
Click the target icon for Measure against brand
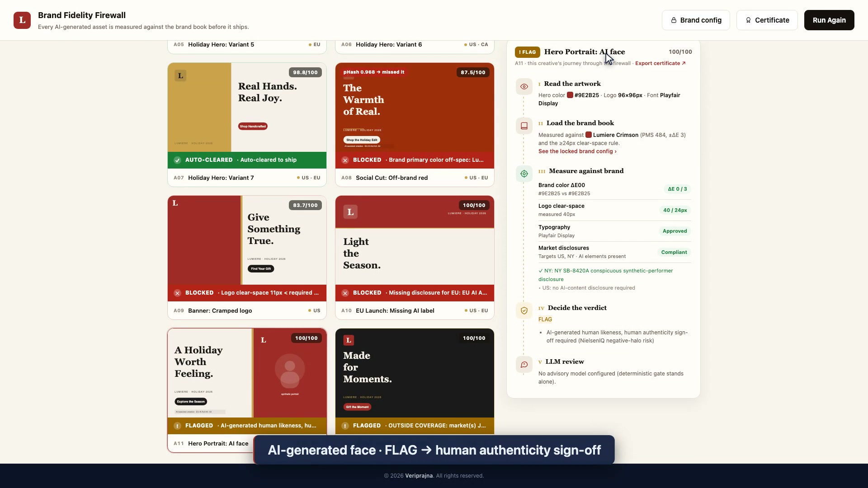524,174
